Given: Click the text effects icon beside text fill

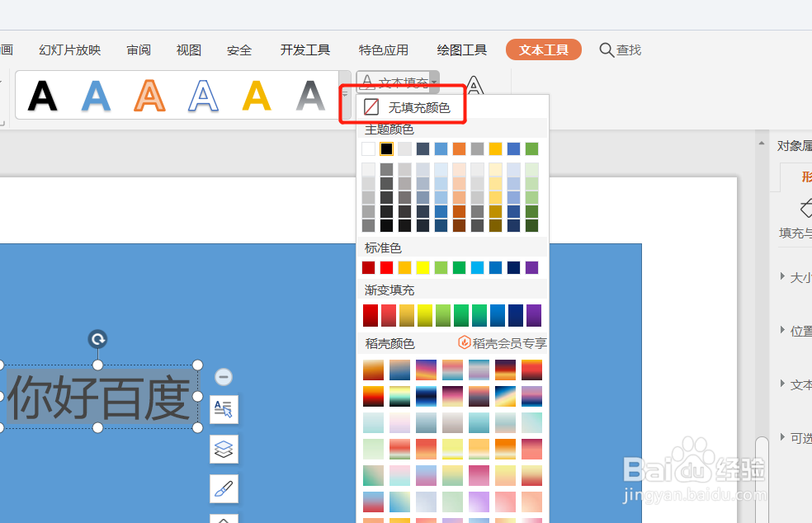Looking at the screenshot, I should tap(474, 82).
